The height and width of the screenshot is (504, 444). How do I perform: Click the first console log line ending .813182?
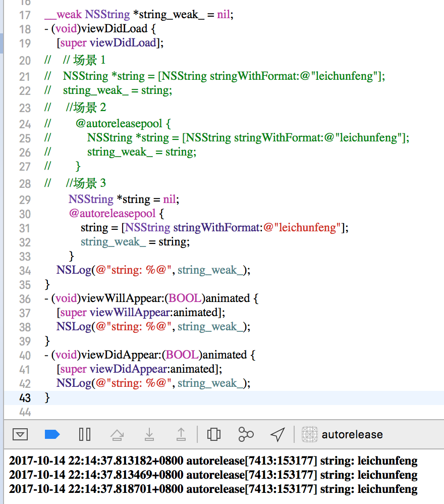pyautogui.click(x=213, y=461)
